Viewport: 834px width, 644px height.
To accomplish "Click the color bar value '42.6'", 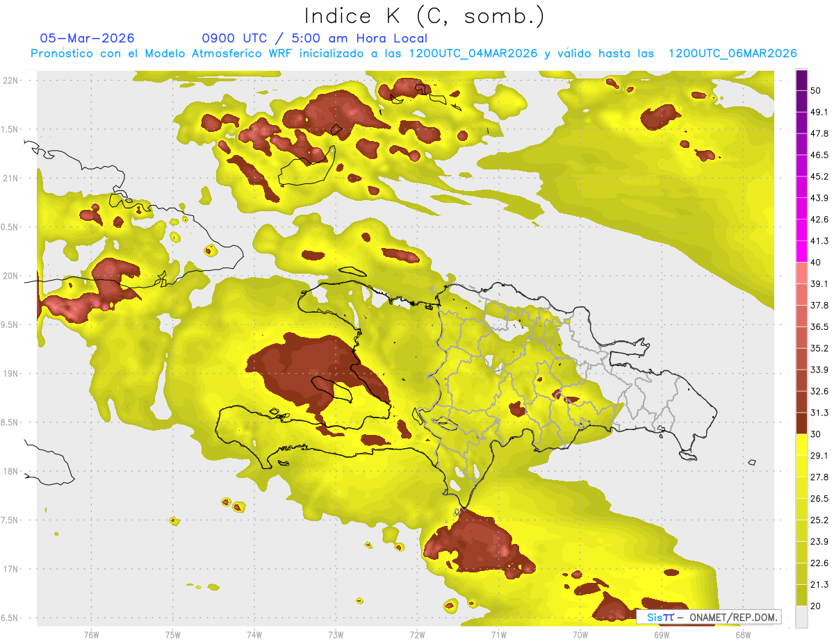I will tap(819, 220).
